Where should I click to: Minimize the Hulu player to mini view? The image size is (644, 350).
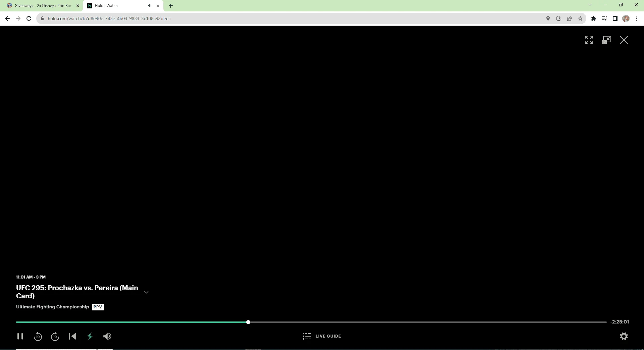606,40
